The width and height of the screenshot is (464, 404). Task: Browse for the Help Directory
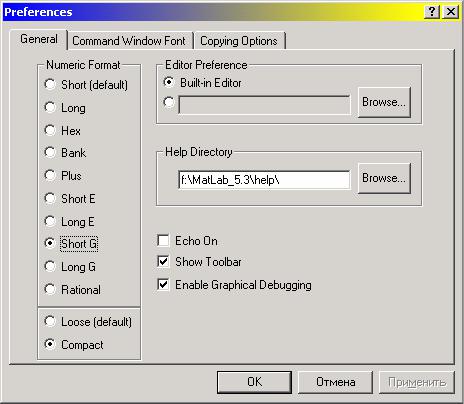[384, 178]
